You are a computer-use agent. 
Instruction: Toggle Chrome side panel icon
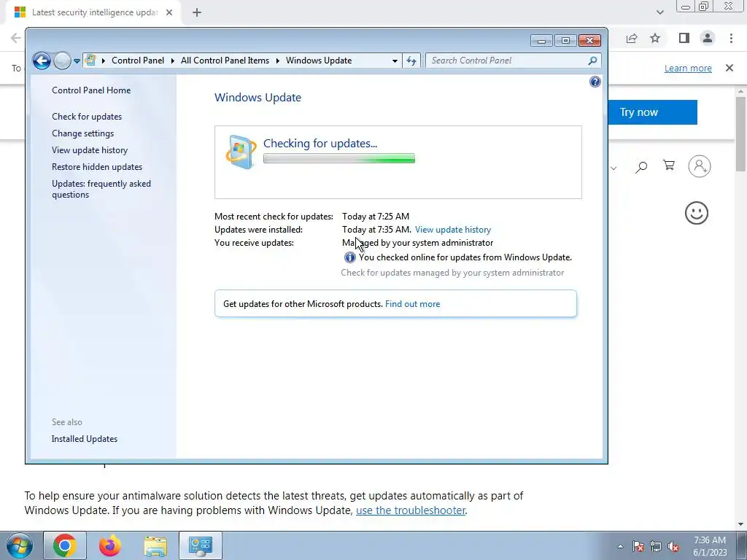click(x=684, y=38)
